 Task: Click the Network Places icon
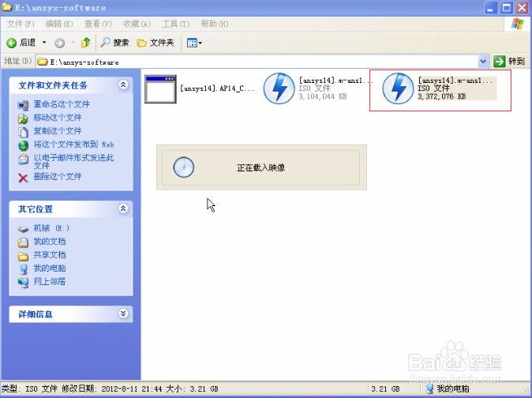click(x=23, y=282)
